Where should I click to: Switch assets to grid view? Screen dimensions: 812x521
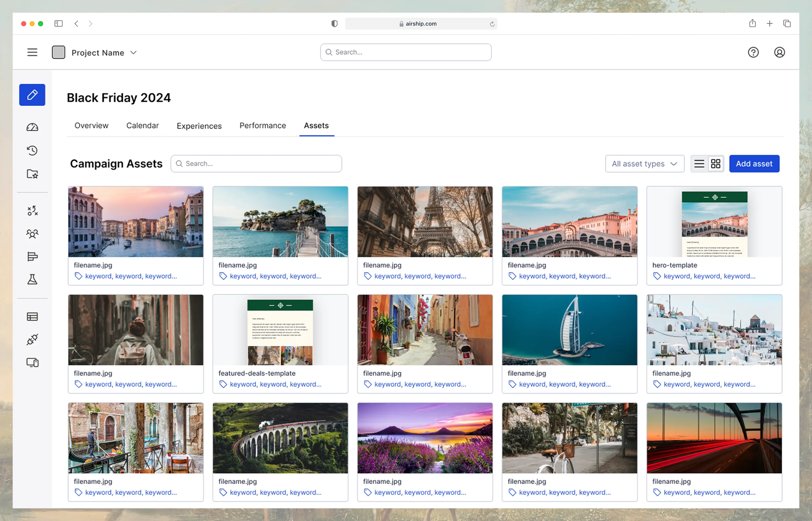[716, 164]
